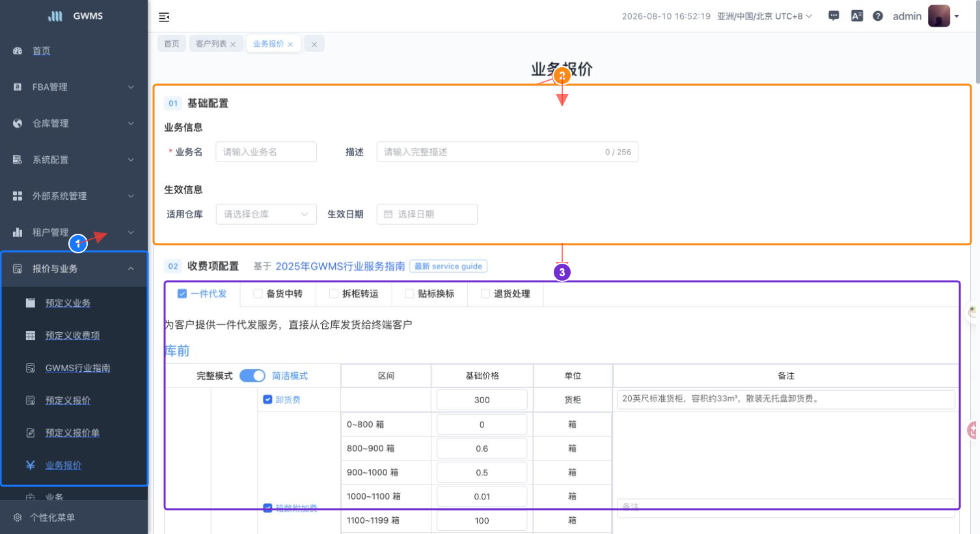Click the 预定义报价 menu icon
The image size is (980, 534).
tap(31, 400)
